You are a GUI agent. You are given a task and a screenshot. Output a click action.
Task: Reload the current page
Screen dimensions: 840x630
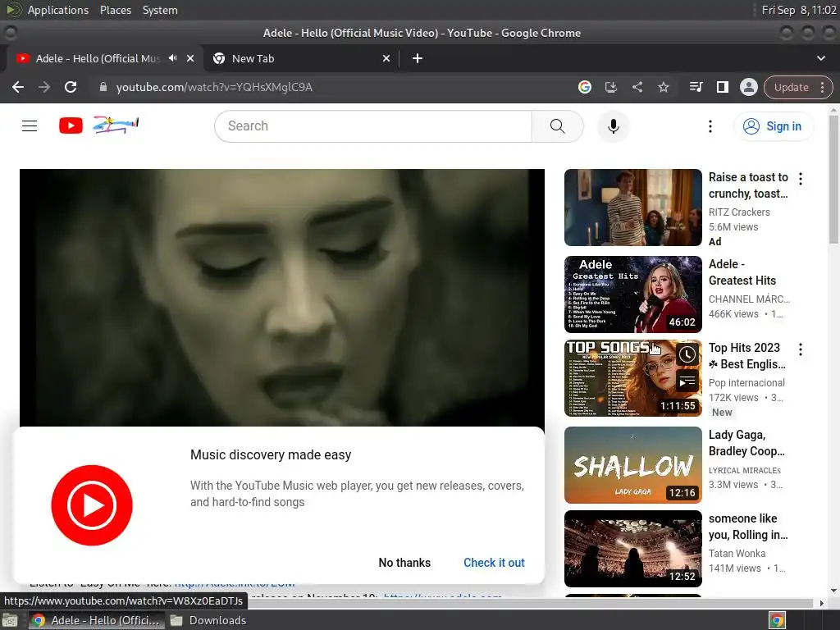click(x=71, y=87)
